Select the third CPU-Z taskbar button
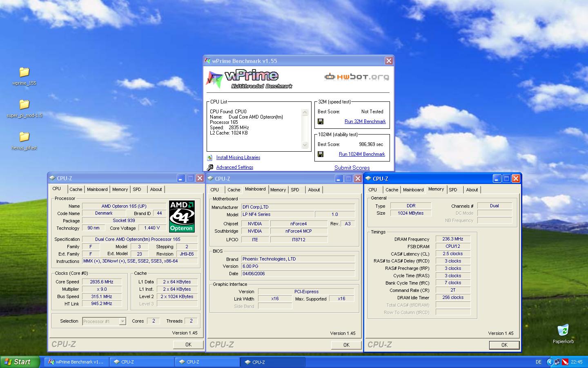 [x=273, y=362]
